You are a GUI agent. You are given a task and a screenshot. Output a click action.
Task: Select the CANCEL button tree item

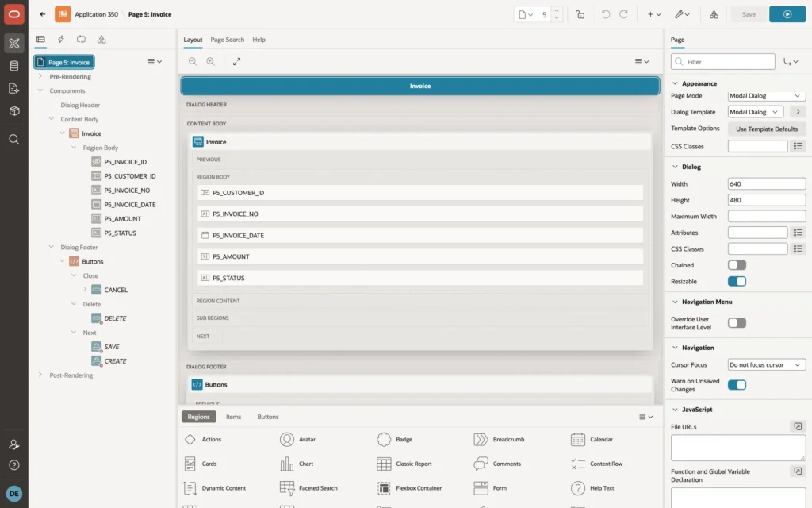point(109,290)
